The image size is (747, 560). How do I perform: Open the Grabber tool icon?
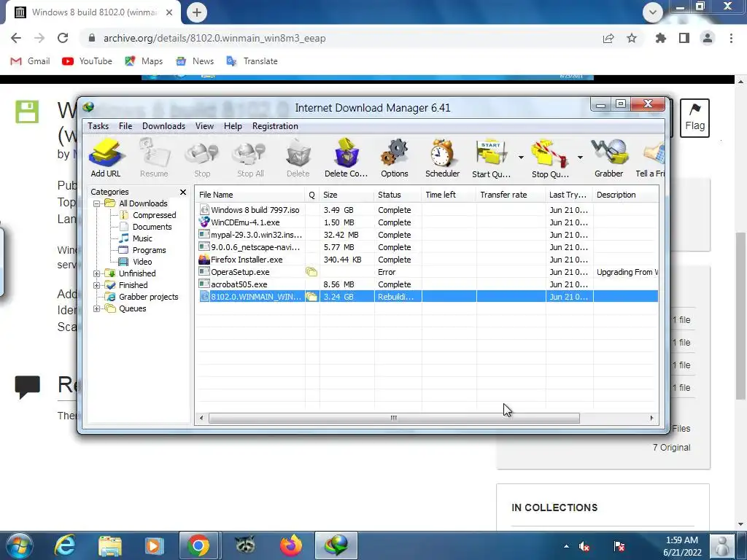point(609,157)
